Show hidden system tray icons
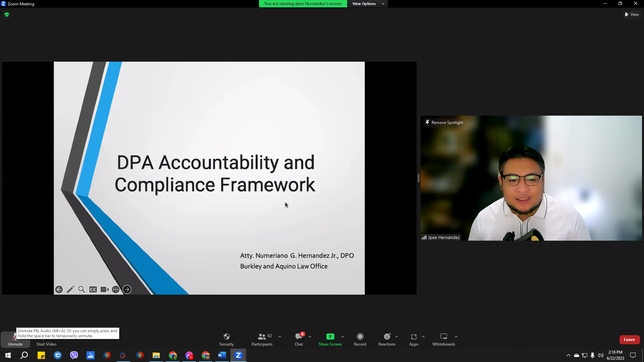This screenshot has height=362, width=644. tap(568, 355)
